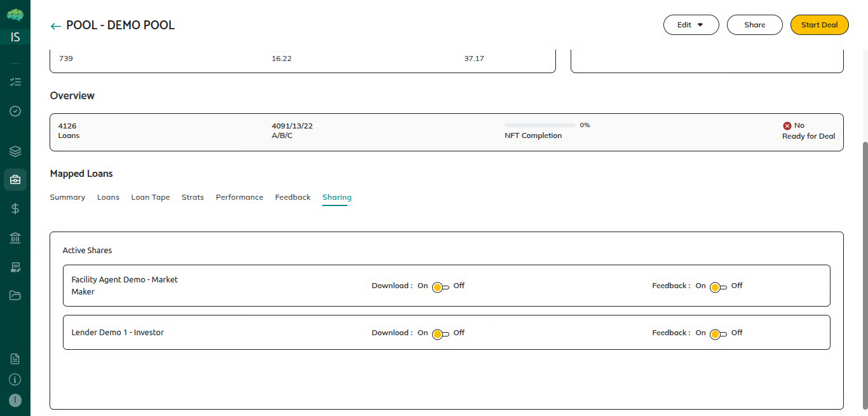Toggle Download for Lender Demo 1 share

[x=440, y=335]
